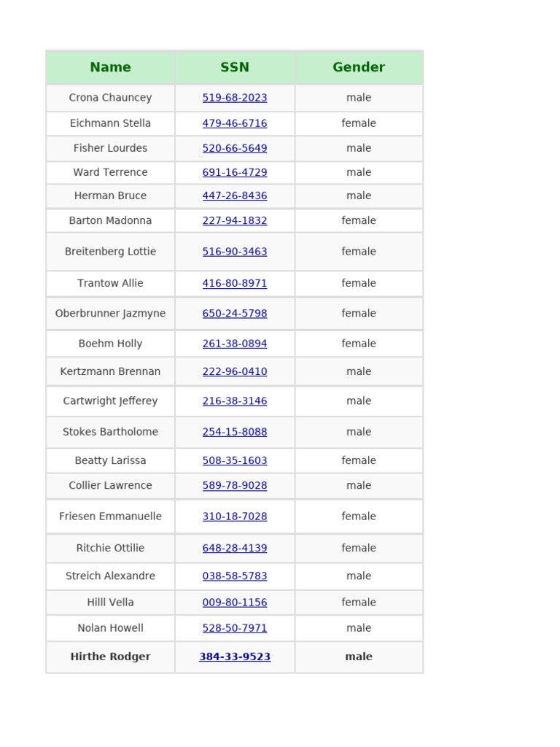Open the 520-66-5649 link
Viewport: 560px width, 747px height.
[234, 148]
